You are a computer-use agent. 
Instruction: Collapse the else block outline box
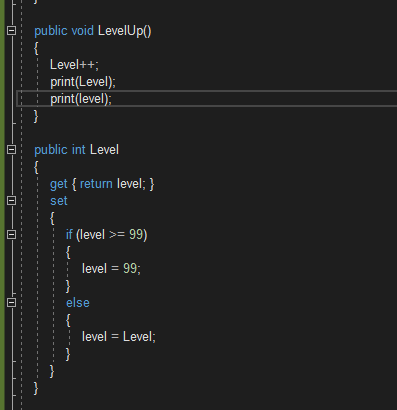(11, 302)
